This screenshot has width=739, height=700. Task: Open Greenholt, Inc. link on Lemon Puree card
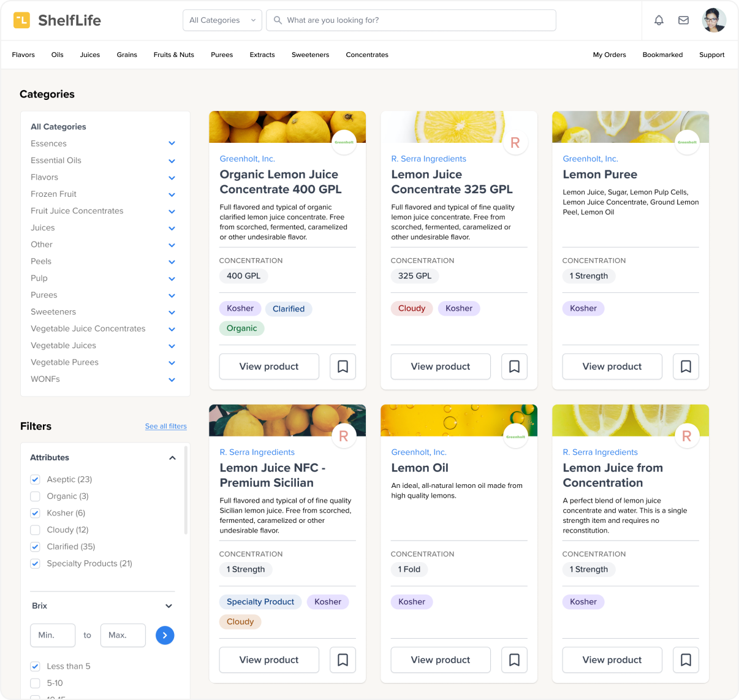pyautogui.click(x=590, y=159)
